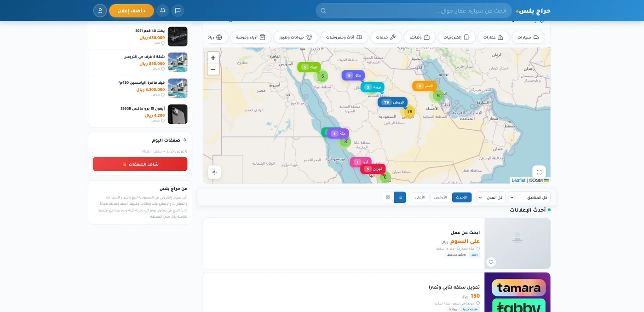Screen dimensions: 644x312
Task: Open the حائل map marker
Action: [x=353, y=75]
